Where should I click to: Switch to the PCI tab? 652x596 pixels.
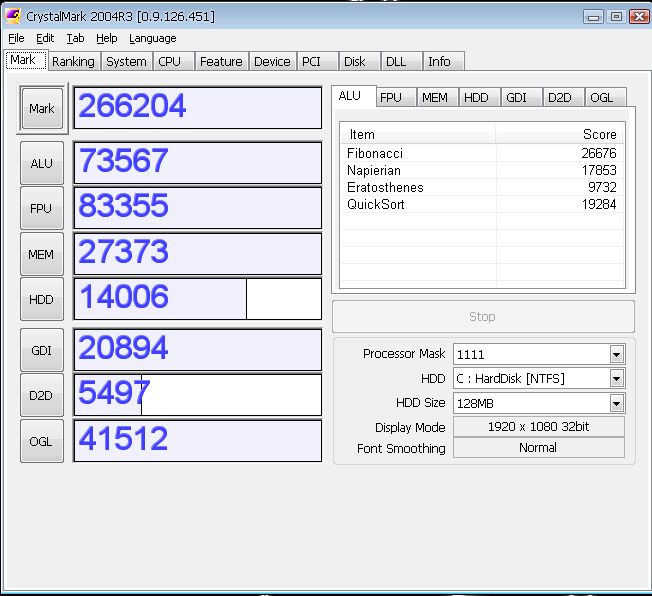[x=317, y=62]
